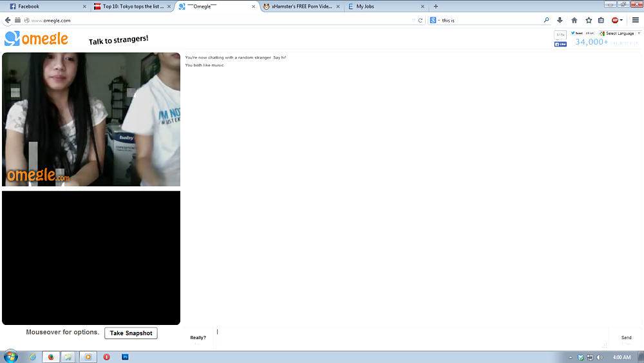Click the Adblock Plus ABP icon
Viewport: 644px width, 363px height.
click(x=615, y=20)
